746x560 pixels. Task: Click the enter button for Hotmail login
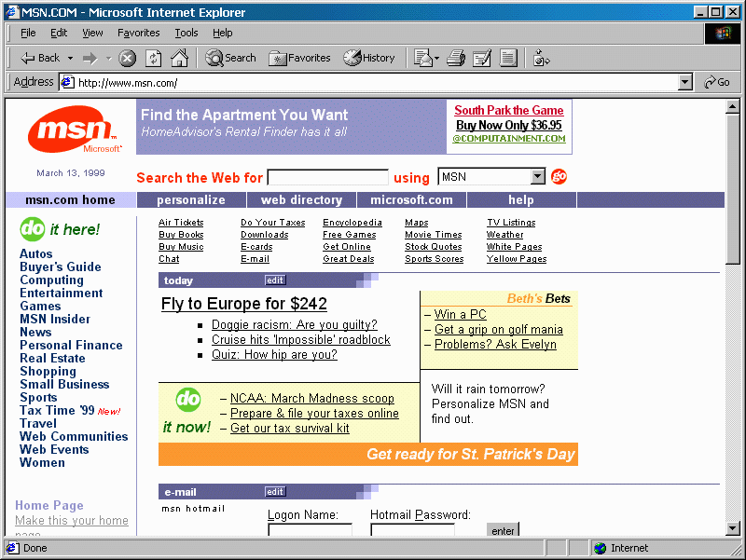[503, 530]
